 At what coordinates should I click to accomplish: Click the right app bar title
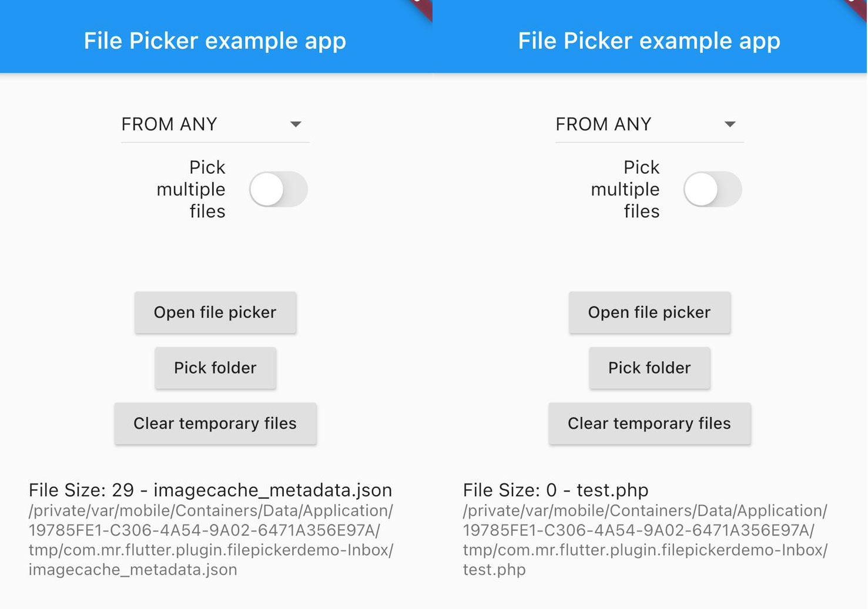tap(649, 41)
